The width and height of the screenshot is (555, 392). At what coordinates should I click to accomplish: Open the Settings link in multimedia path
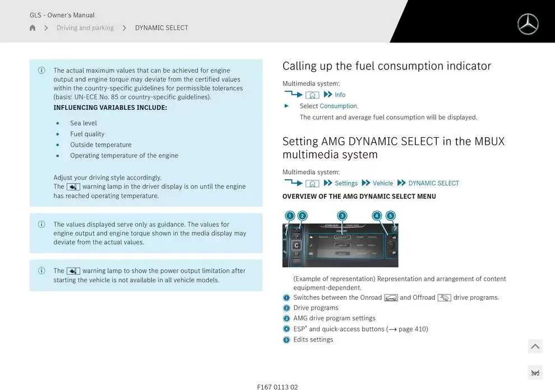pyautogui.click(x=346, y=183)
